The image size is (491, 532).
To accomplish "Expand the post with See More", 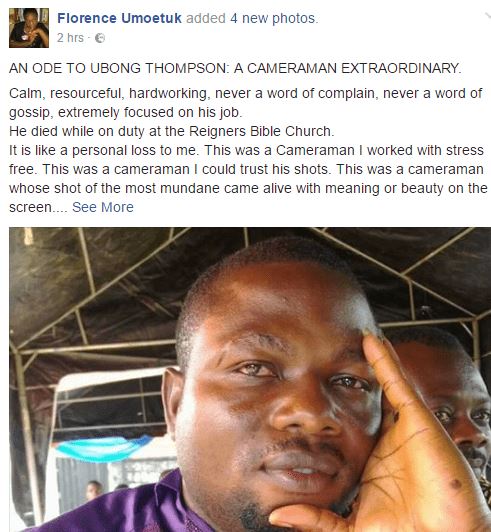I will tap(103, 207).
